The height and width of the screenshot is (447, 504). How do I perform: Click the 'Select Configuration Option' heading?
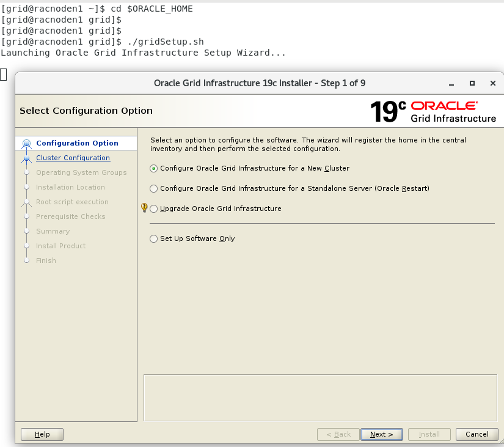tap(86, 111)
